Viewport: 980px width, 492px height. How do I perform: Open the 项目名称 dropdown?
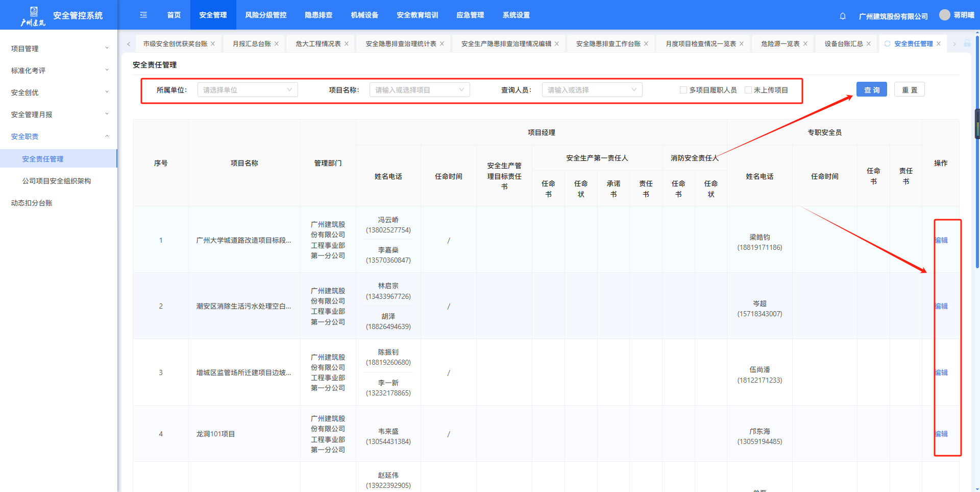(419, 90)
